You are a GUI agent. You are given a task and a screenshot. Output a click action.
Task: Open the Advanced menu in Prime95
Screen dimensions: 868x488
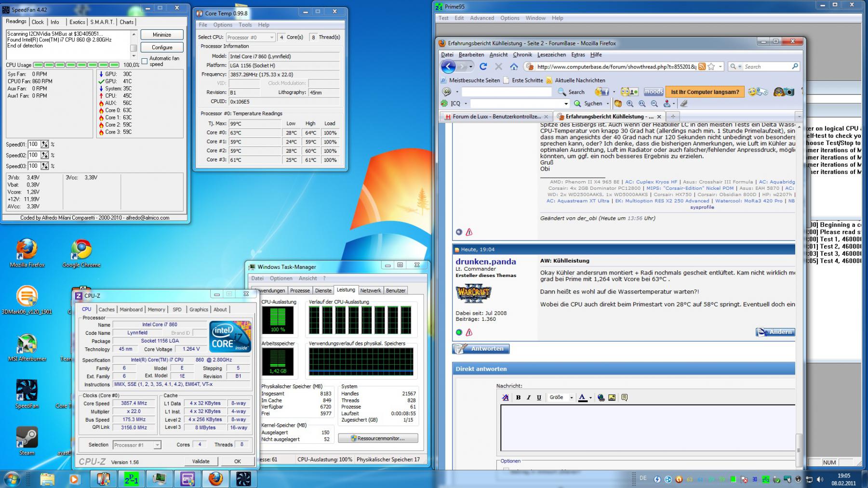pyautogui.click(x=482, y=18)
